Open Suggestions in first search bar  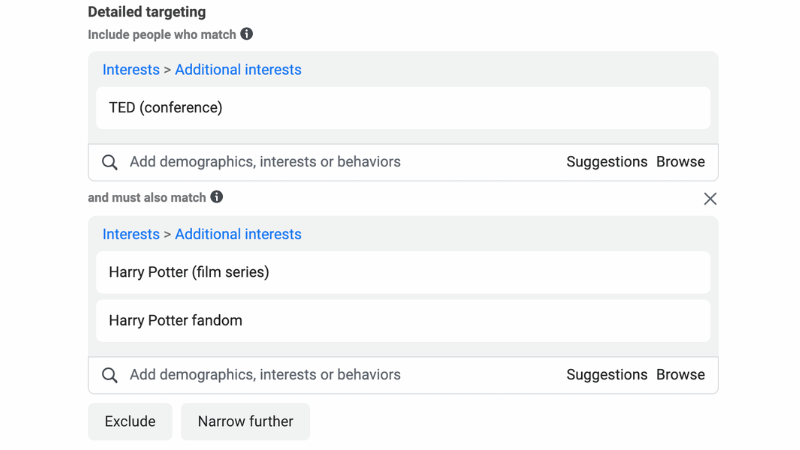point(607,162)
